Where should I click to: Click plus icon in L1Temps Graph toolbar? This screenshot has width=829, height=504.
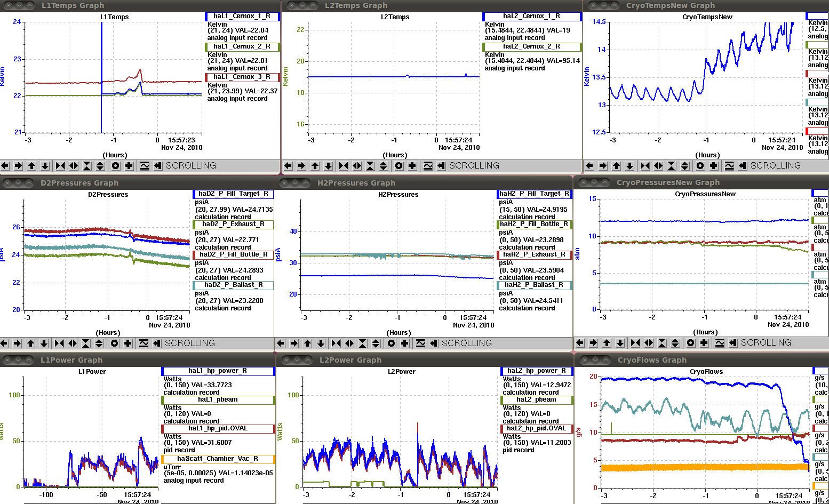(x=129, y=166)
